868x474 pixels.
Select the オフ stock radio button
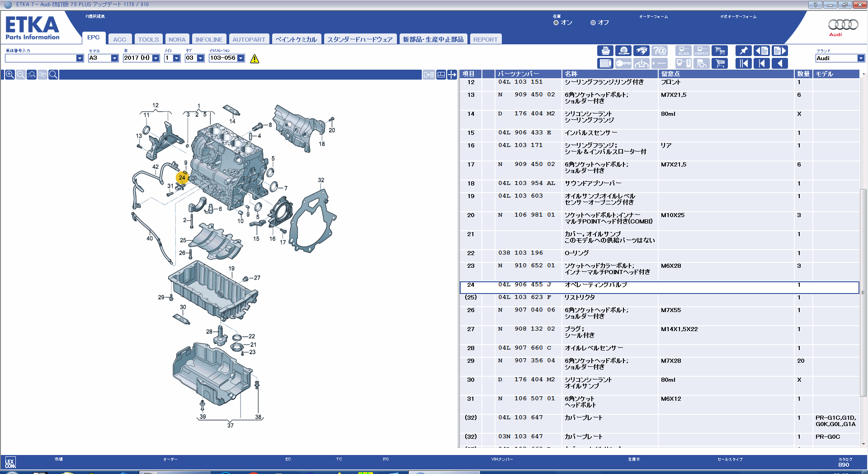[x=593, y=23]
